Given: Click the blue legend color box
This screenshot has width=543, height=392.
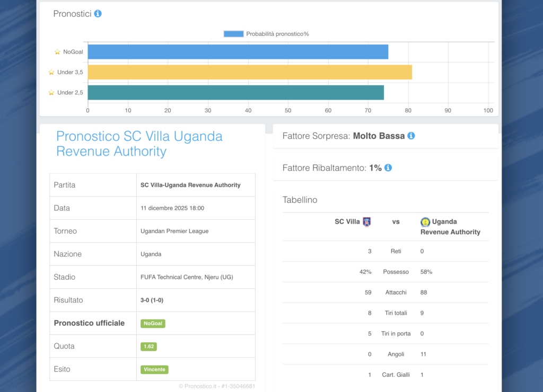Looking at the screenshot, I should point(233,34).
